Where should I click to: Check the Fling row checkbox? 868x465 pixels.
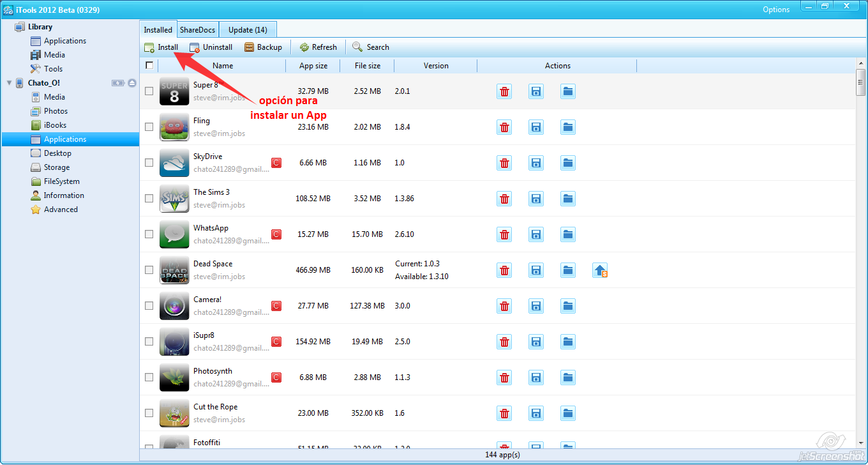tap(149, 127)
